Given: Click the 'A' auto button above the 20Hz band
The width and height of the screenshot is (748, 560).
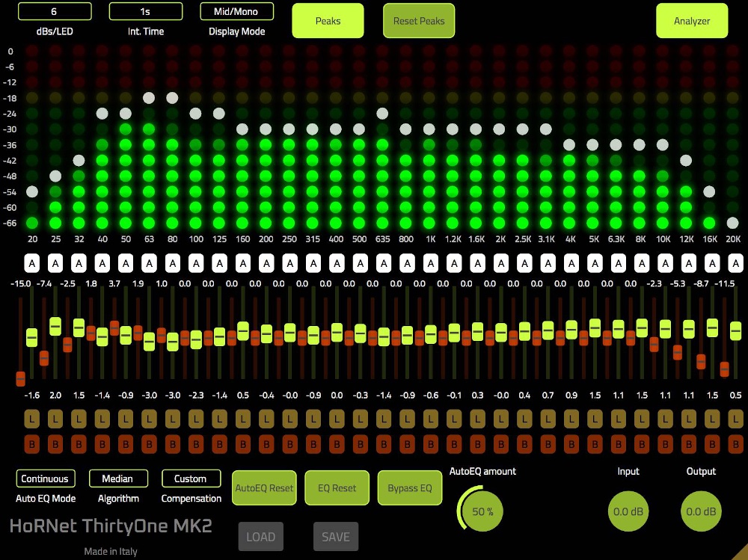Looking at the screenshot, I should click(31, 263).
